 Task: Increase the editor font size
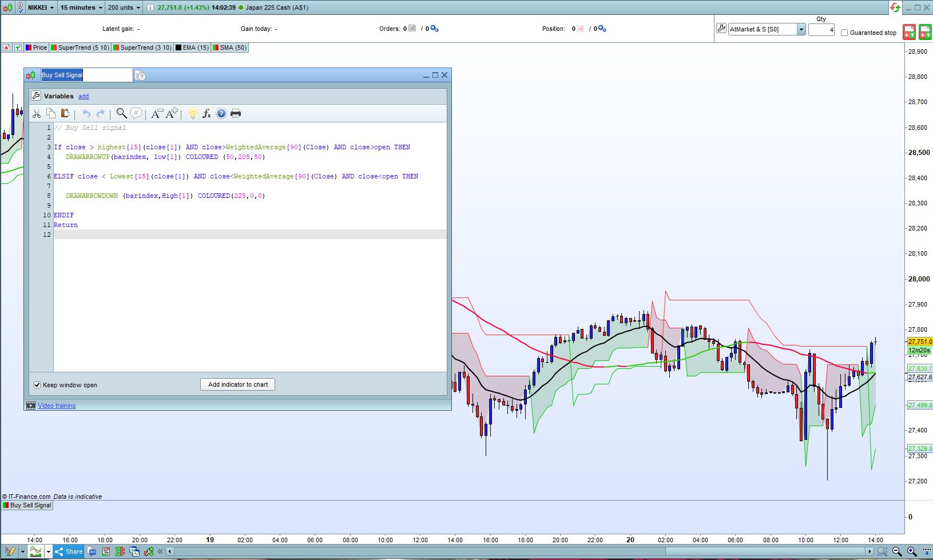point(172,113)
